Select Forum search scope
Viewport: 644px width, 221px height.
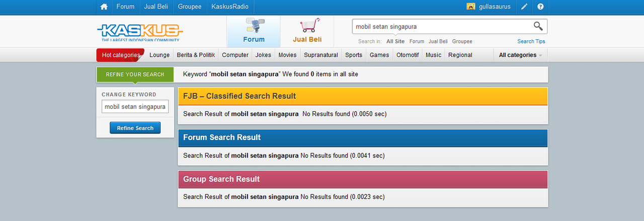pos(417,41)
